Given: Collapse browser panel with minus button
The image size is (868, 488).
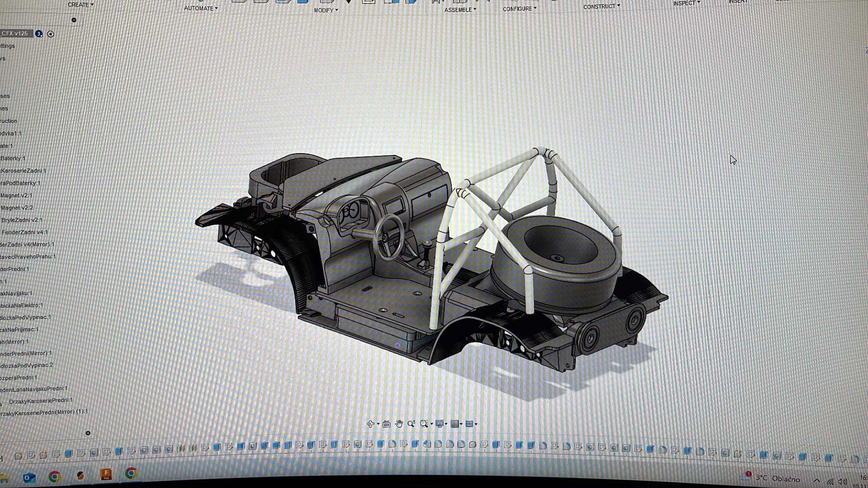Looking at the screenshot, I should (x=74, y=20).
